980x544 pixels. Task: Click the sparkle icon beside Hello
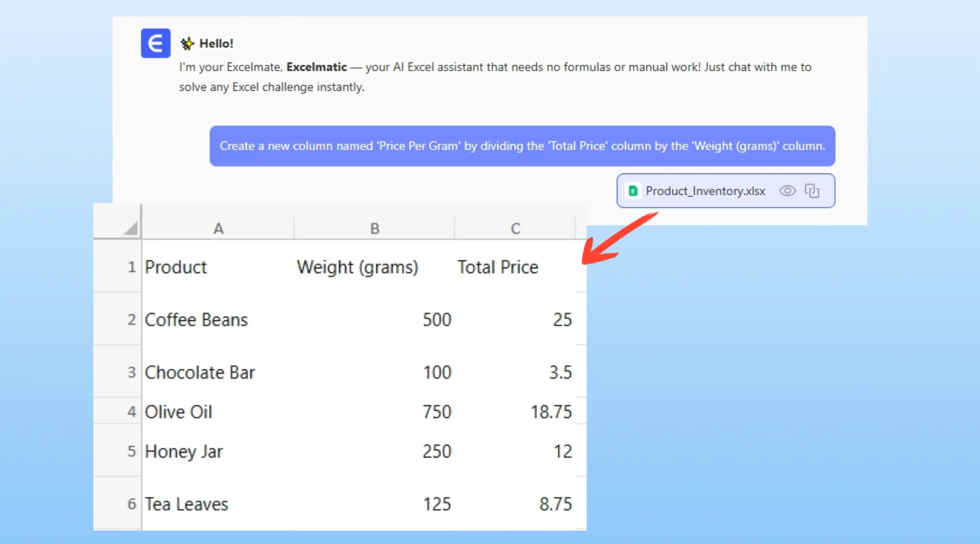click(187, 44)
